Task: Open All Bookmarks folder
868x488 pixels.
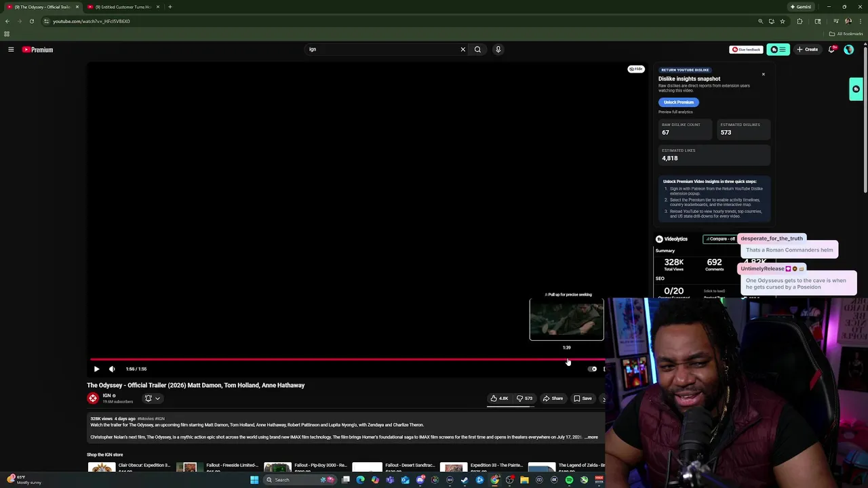Action: coord(846,34)
